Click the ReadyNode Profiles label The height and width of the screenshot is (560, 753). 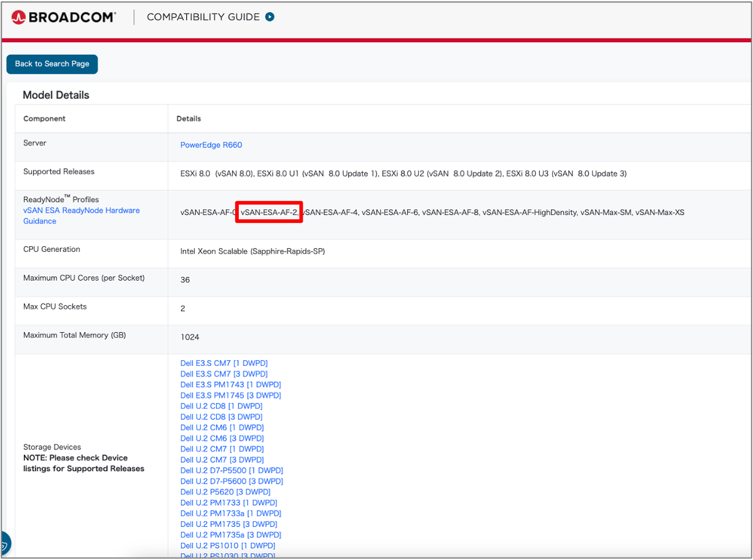(61, 199)
